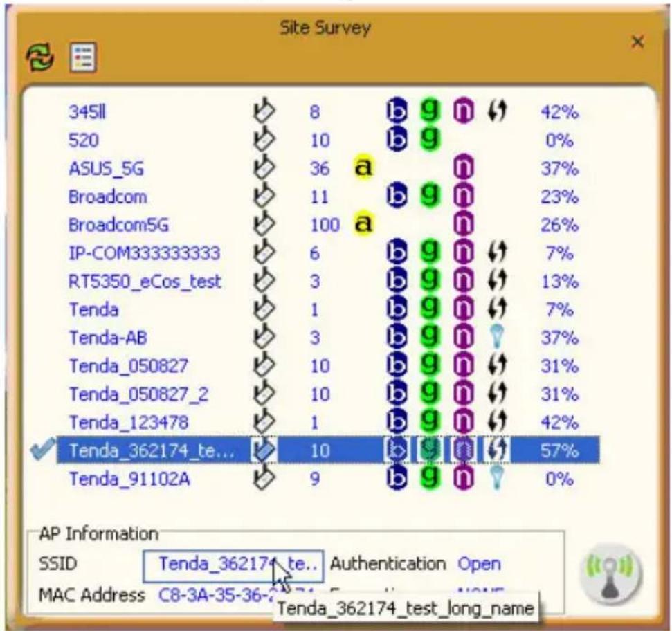The width and height of the screenshot is (672, 631).
Task: Click the green 'g' icon for 520
Action: click(x=430, y=139)
